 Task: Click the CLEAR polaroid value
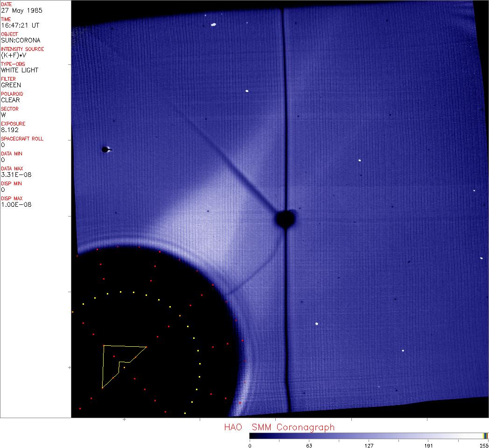pyautogui.click(x=11, y=100)
